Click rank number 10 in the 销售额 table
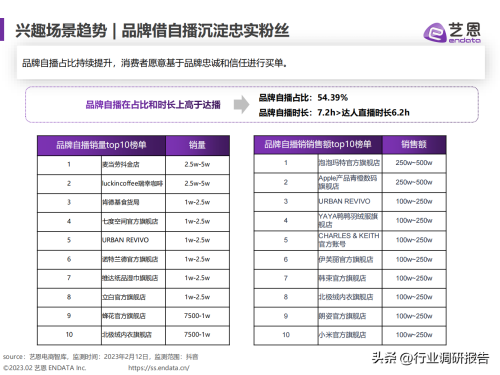 pos(286,335)
